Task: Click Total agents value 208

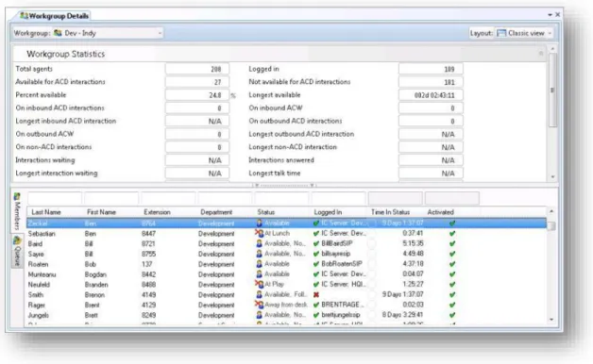Action: pos(197,69)
